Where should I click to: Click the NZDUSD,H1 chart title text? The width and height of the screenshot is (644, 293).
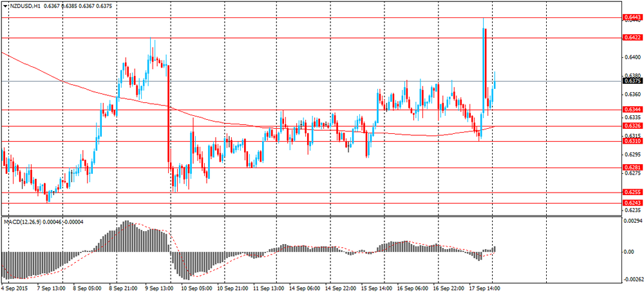pos(21,6)
